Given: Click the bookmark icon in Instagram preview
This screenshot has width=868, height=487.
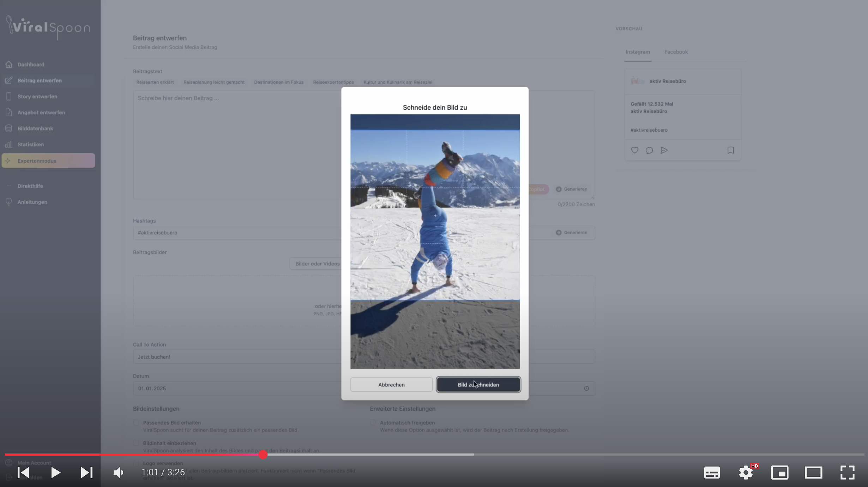Looking at the screenshot, I should pos(730,150).
